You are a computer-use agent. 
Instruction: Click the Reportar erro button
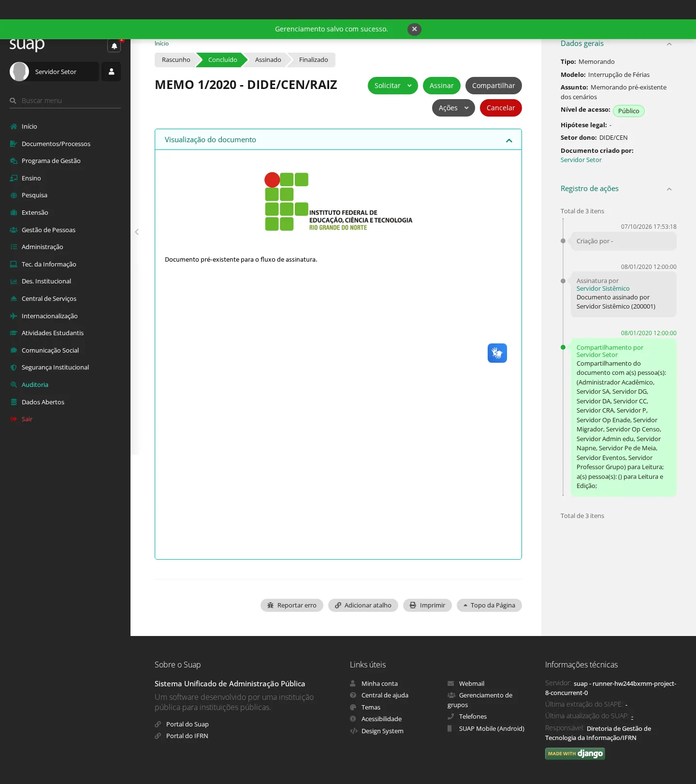292,605
